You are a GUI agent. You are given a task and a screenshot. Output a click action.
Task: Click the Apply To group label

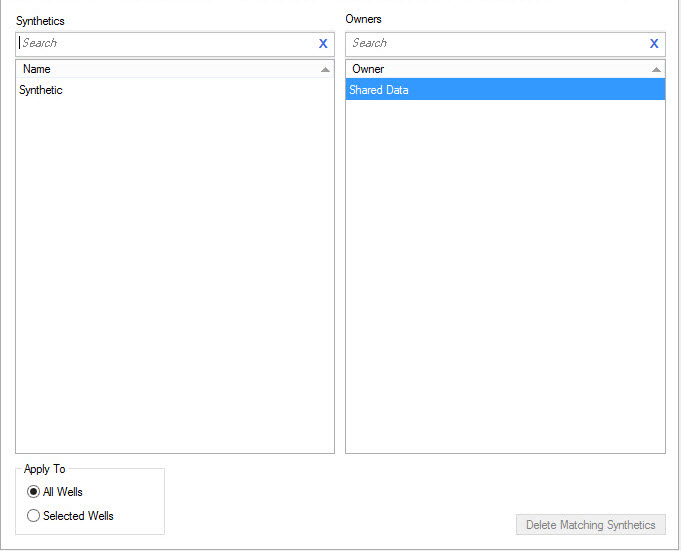(44, 469)
